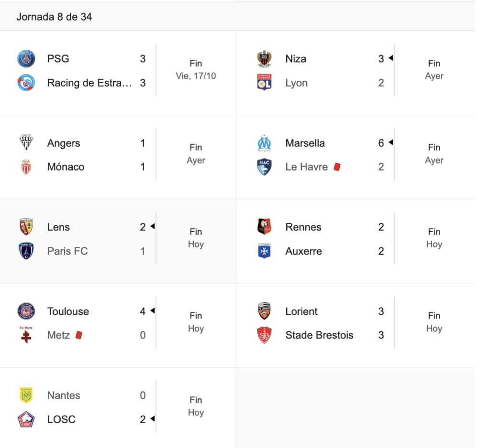Image resolution: width=490 pixels, height=448 pixels.
Task: Click the Marsella club logo
Action: pos(265,143)
